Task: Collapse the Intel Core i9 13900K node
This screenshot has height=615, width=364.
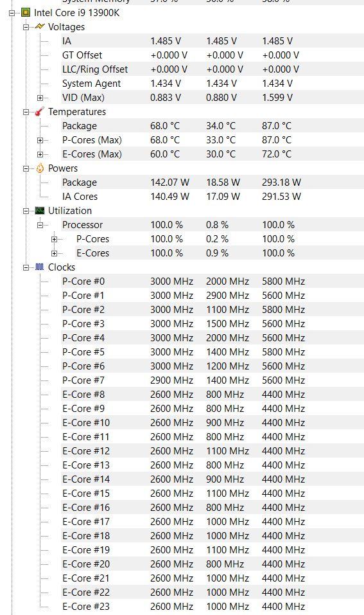Action: click(12, 13)
